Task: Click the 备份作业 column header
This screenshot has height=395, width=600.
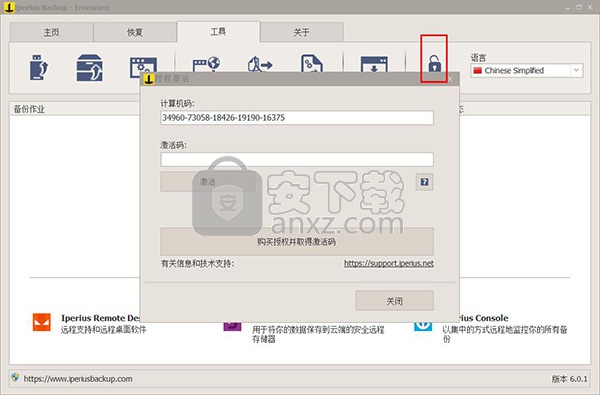Action: 75,109
